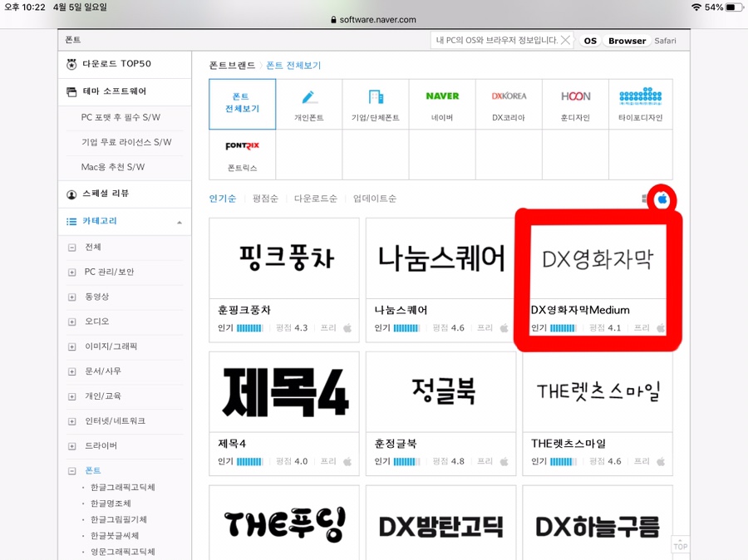
Task: Expand the 문서/사무 category
Action: click(72, 371)
